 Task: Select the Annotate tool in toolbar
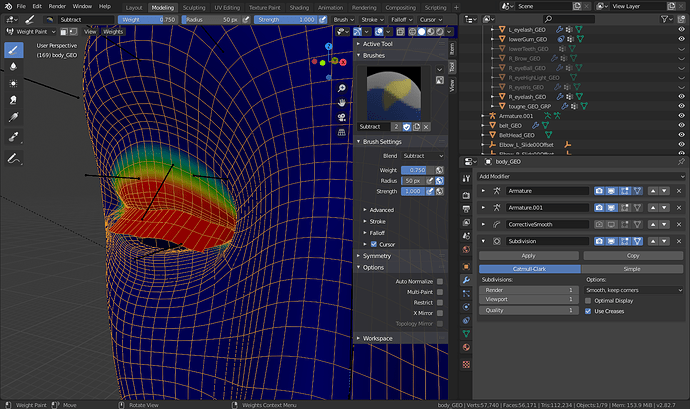pos(13,158)
